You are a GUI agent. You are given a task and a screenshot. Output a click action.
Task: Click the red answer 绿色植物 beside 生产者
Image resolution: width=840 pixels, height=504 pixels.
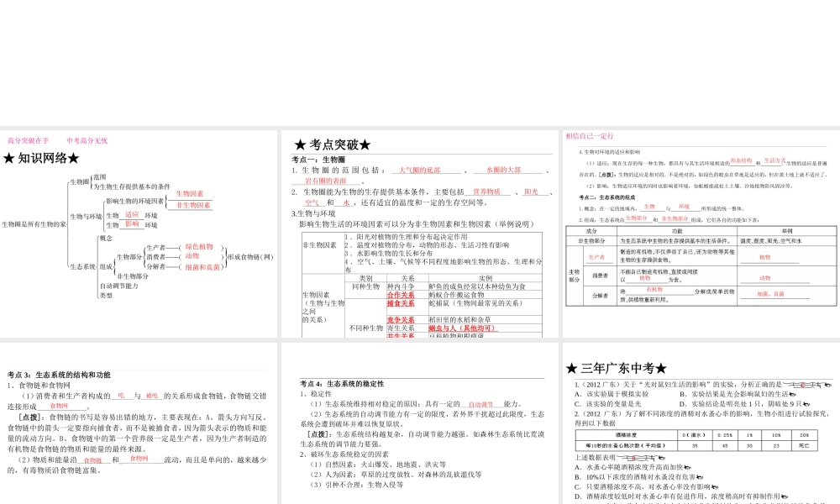point(199,247)
